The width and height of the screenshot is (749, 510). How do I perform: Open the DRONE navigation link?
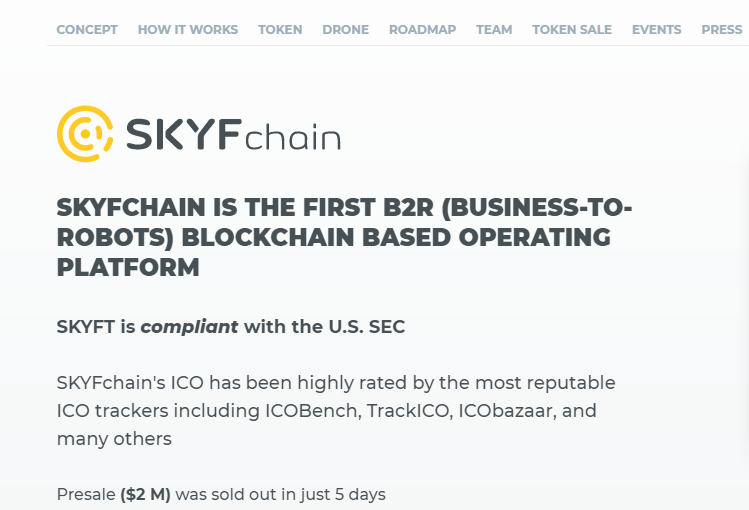(x=345, y=30)
